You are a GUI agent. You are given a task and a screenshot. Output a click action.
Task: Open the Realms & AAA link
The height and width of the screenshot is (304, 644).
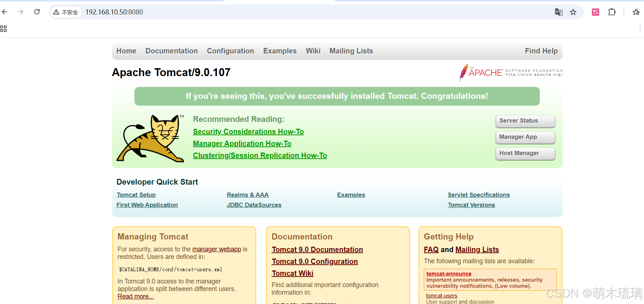pyautogui.click(x=248, y=195)
